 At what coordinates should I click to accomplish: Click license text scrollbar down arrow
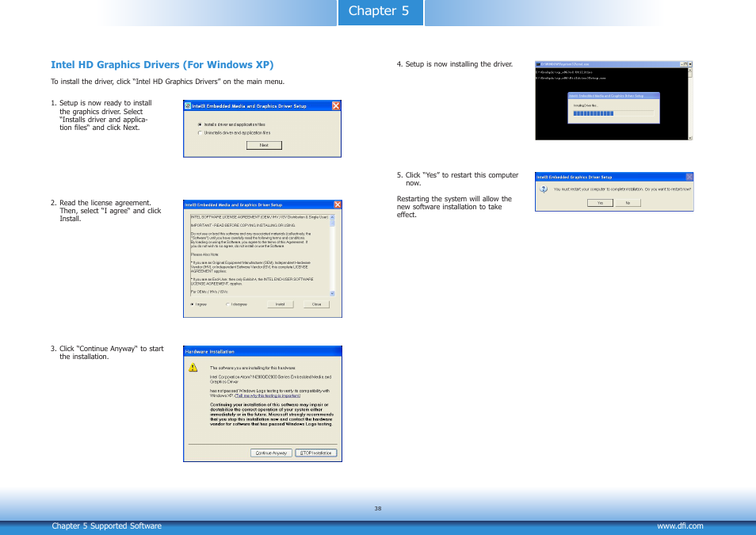pos(332,293)
